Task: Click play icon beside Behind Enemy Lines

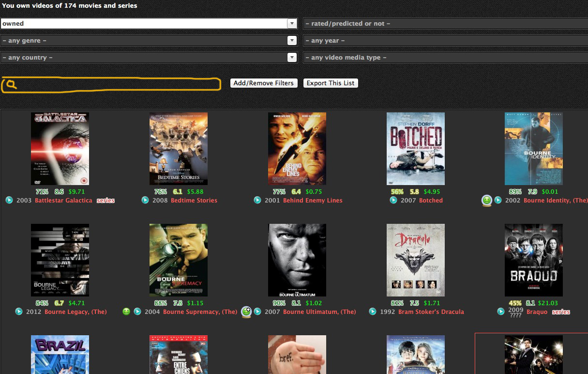Action: click(x=257, y=200)
